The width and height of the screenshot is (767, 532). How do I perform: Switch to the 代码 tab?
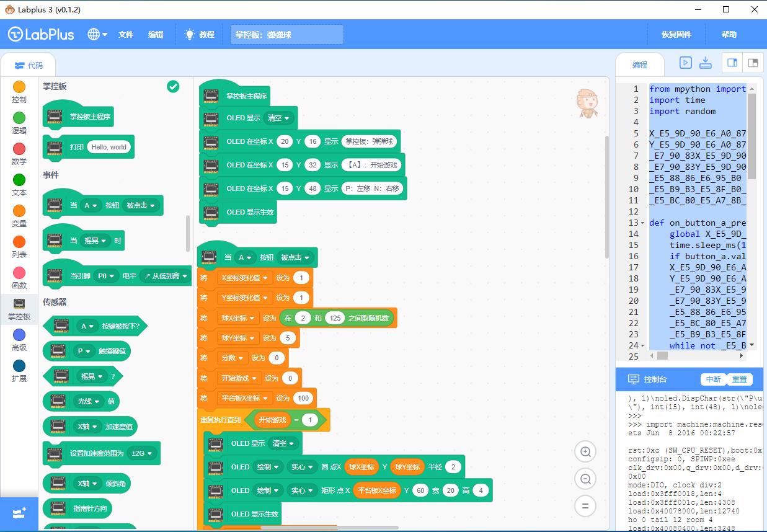29,65
